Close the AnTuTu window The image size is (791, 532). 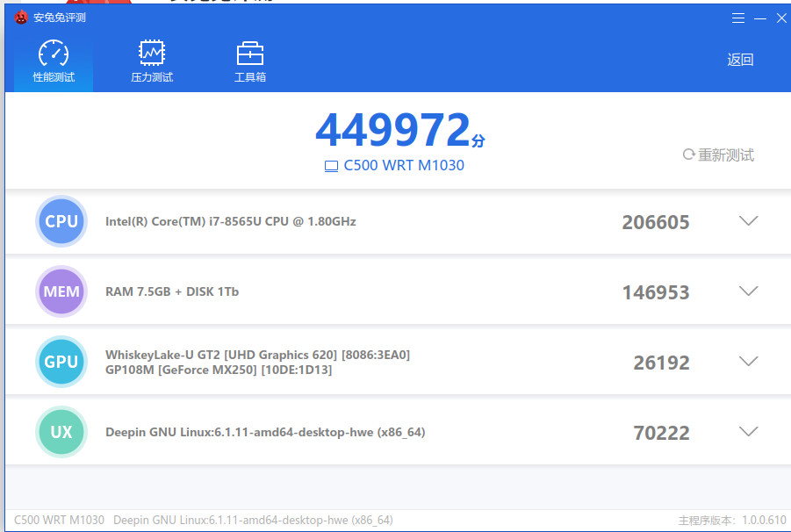(x=781, y=18)
